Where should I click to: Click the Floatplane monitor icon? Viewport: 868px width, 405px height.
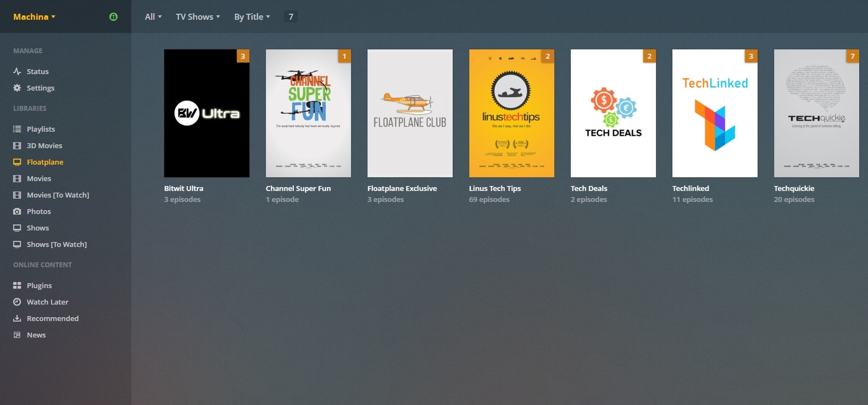pyautogui.click(x=17, y=162)
